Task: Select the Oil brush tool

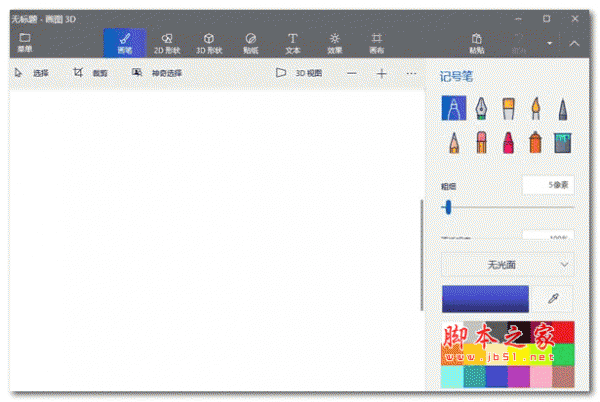Action: click(508, 108)
